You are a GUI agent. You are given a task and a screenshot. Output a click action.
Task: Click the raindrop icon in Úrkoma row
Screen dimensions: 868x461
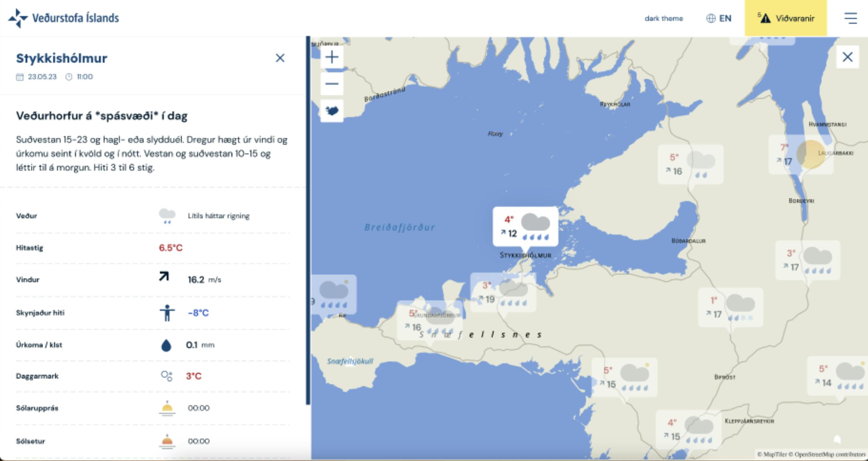pos(166,345)
